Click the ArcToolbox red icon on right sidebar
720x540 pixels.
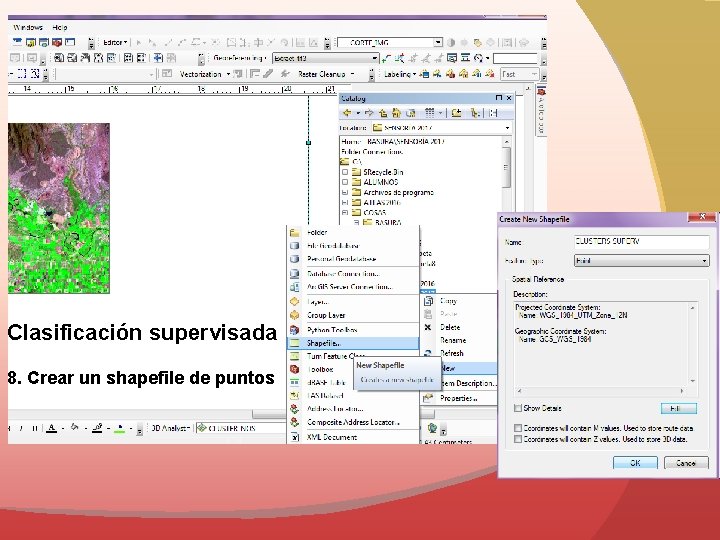click(541, 92)
